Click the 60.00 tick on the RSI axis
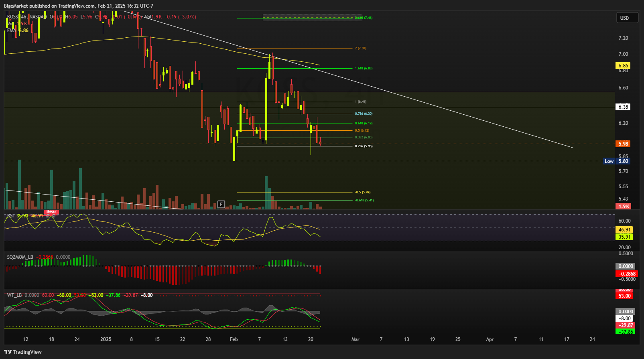This screenshot has height=359, width=644. click(624, 221)
